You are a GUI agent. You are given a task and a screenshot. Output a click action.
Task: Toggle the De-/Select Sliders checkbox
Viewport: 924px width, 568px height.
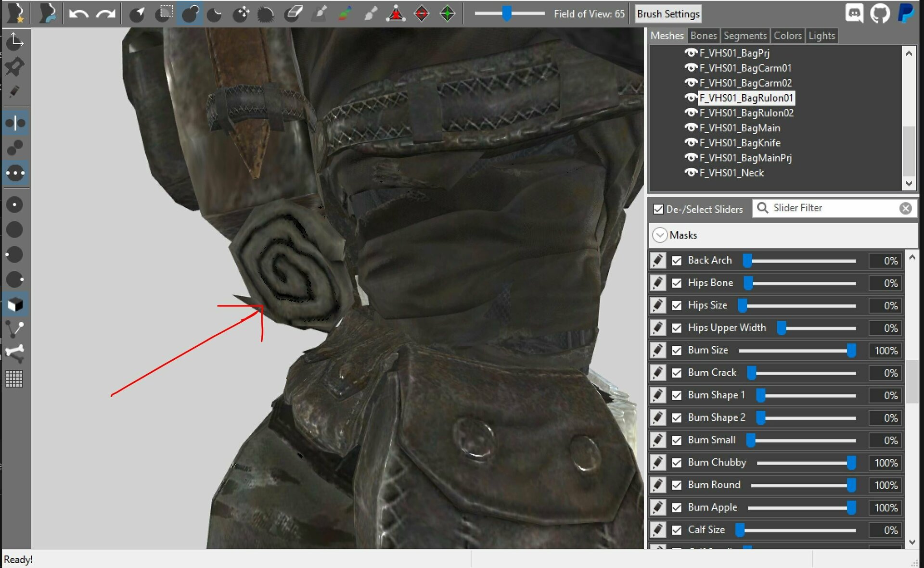(x=658, y=209)
